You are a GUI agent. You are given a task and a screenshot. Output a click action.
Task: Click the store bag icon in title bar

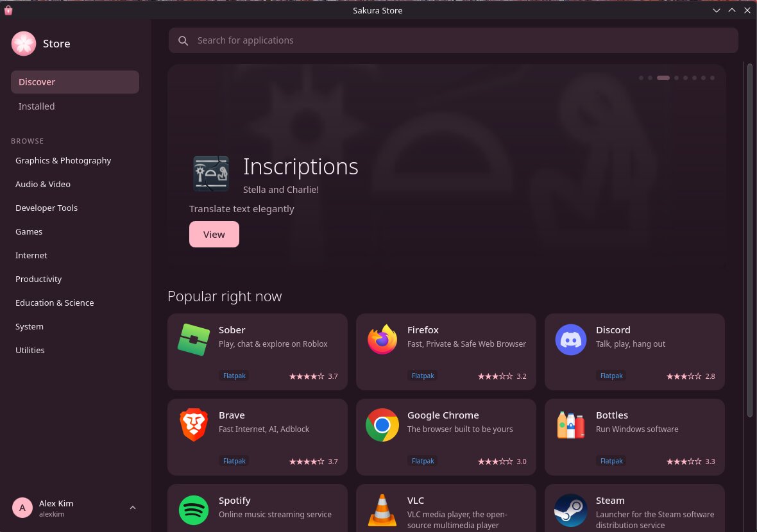coord(8,10)
